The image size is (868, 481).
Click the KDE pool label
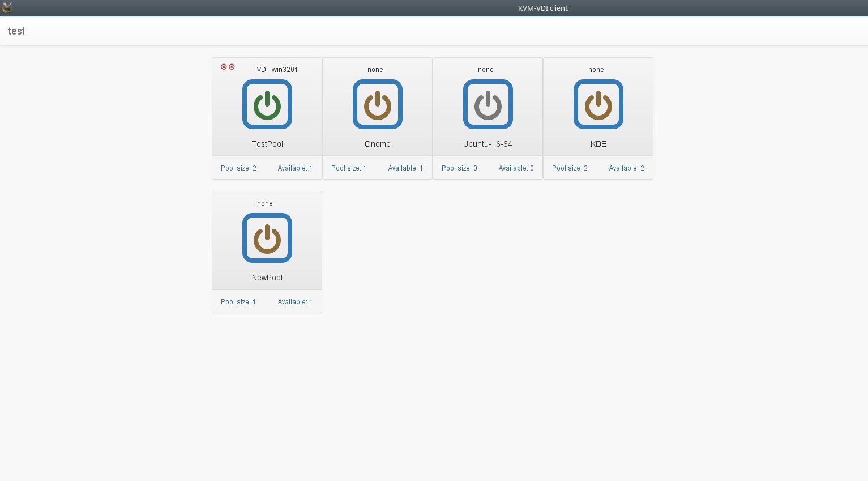click(598, 144)
